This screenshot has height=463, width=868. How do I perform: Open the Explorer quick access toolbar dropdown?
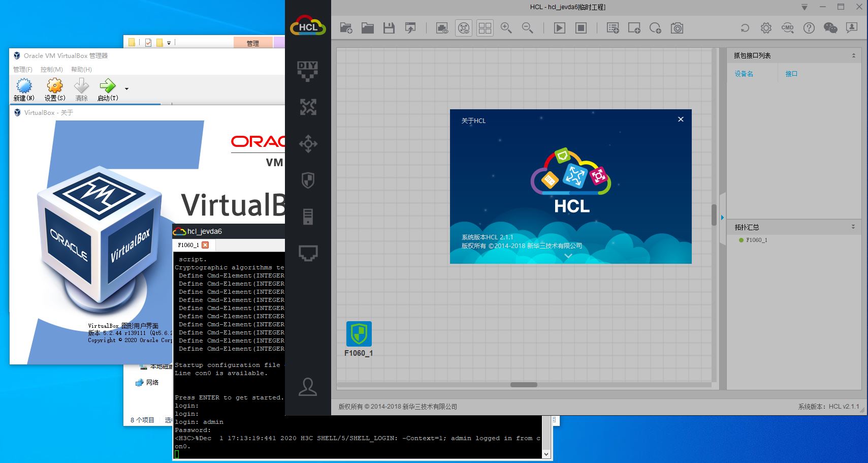[169, 43]
